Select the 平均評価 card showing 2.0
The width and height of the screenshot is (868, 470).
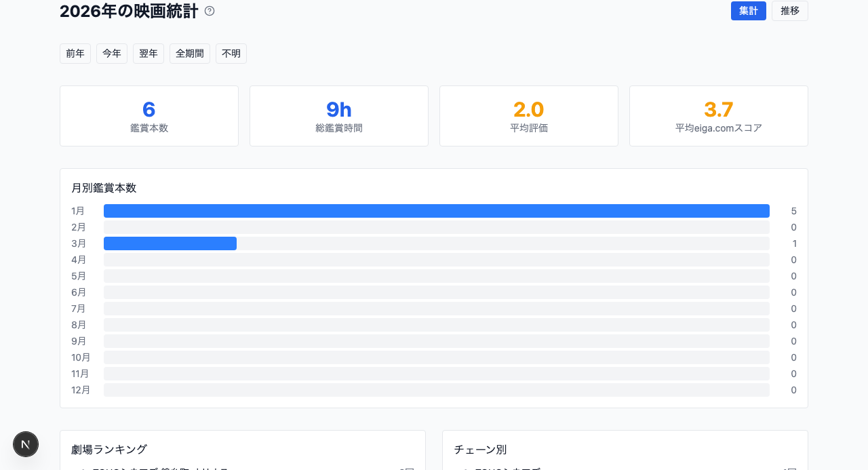(528, 115)
